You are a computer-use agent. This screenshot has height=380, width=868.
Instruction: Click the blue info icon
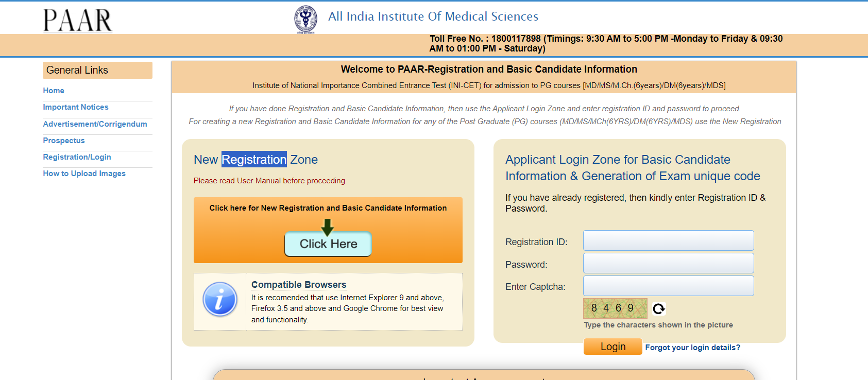(220, 299)
